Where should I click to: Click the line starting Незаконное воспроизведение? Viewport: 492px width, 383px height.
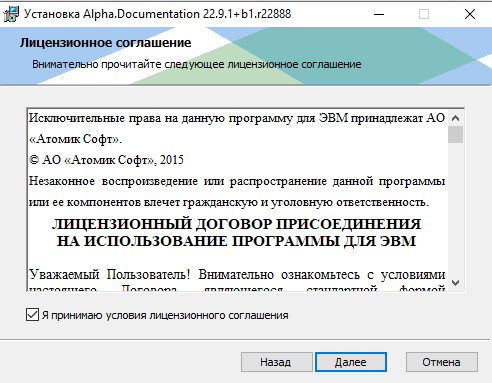[x=237, y=181]
